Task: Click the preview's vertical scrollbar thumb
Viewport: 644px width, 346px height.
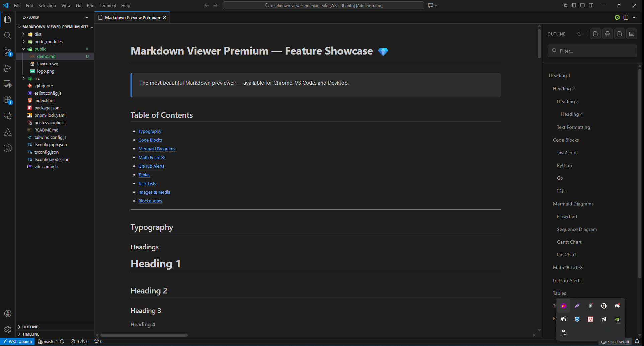Action: (x=539, y=44)
